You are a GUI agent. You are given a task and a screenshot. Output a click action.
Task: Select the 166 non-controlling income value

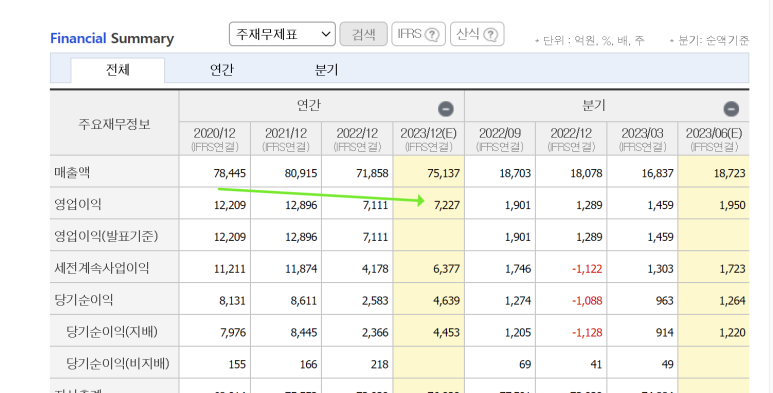308,364
